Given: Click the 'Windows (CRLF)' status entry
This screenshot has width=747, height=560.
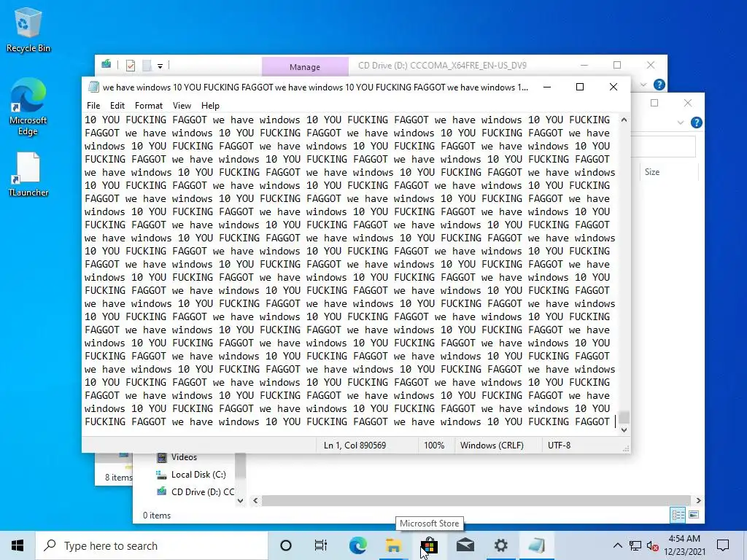Looking at the screenshot, I should [x=492, y=446].
